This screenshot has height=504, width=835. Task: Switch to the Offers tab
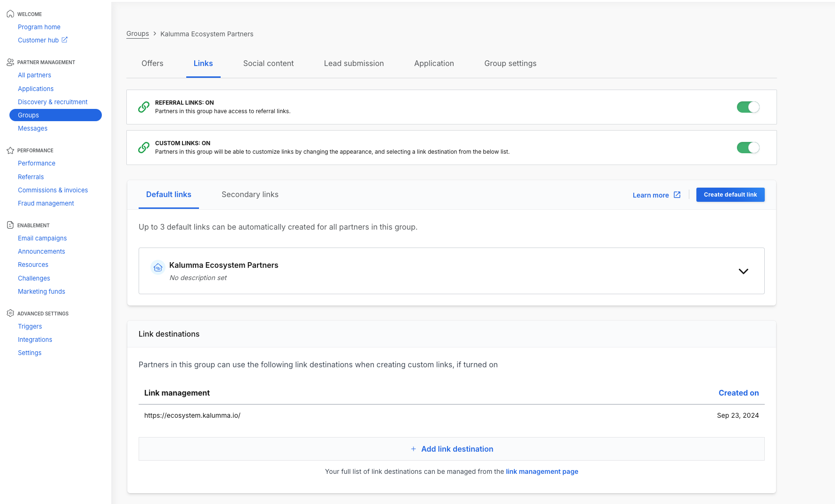click(152, 64)
